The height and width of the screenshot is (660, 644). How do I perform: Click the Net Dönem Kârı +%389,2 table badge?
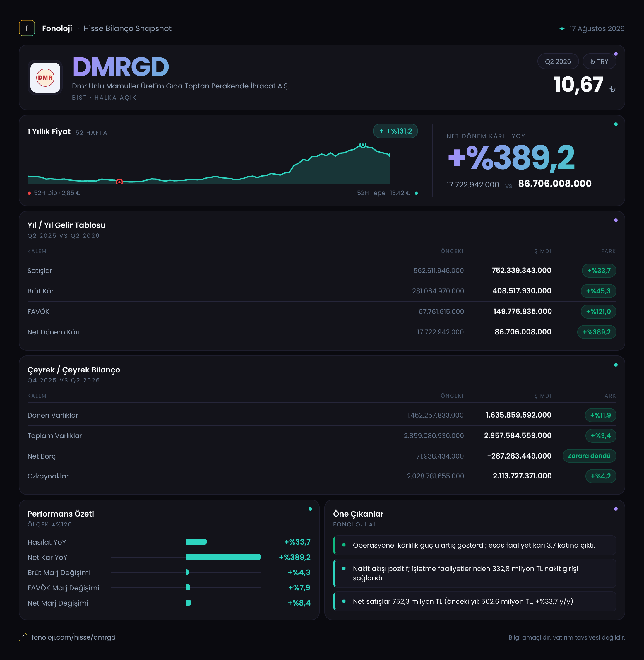coord(597,332)
